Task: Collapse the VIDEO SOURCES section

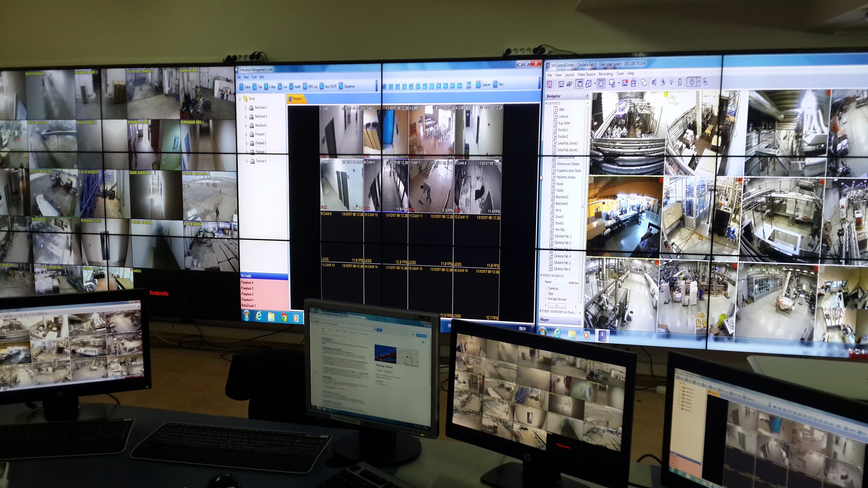Action: [x=542, y=275]
